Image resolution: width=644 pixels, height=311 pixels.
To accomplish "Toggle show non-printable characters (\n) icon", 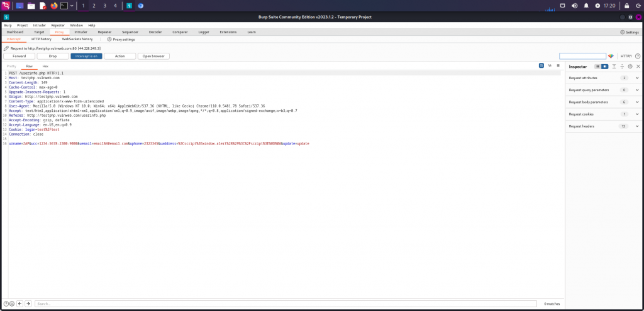I will (550, 65).
